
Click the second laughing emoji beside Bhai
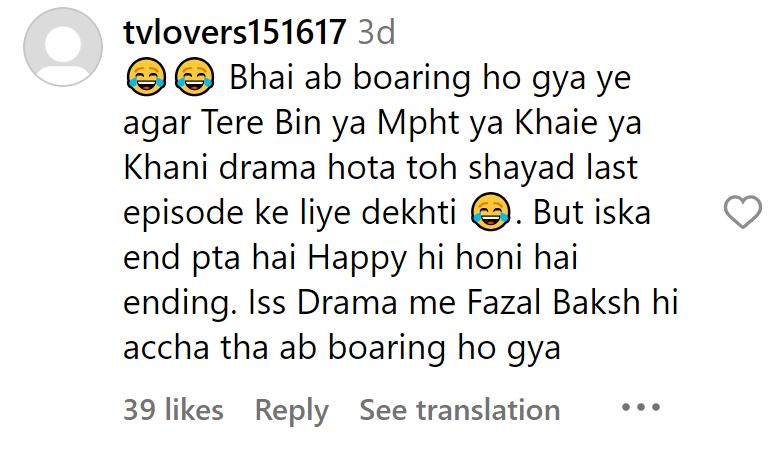pyautogui.click(x=194, y=77)
